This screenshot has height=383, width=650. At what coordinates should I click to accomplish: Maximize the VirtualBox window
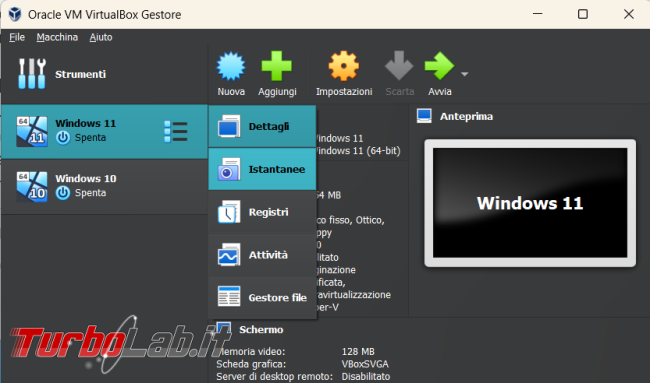point(583,14)
